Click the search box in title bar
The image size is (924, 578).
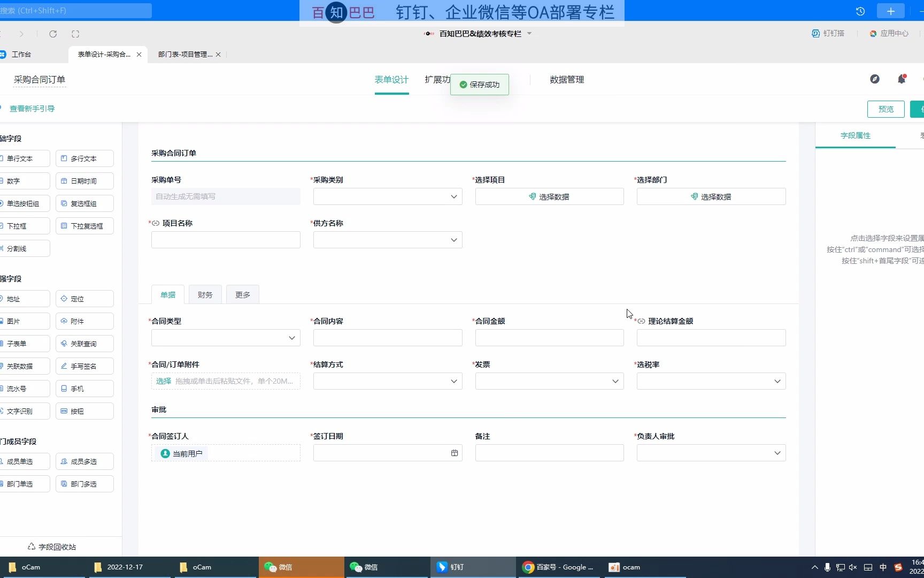pos(76,11)
